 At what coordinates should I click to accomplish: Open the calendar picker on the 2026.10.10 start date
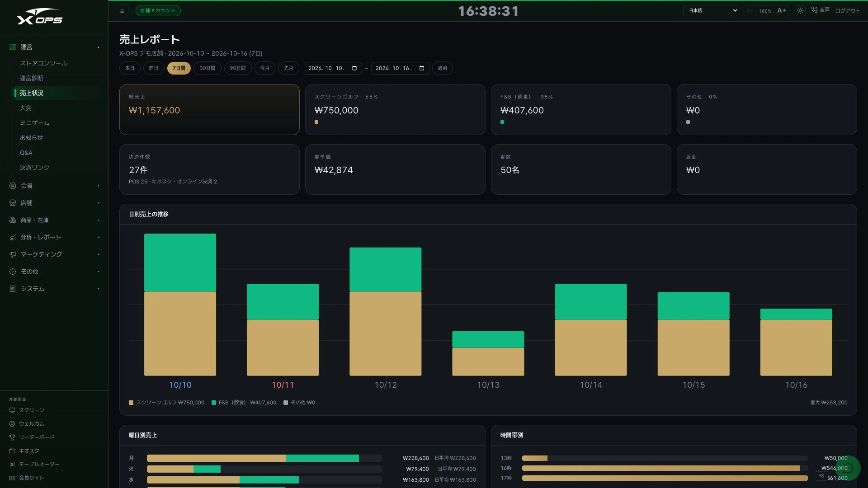point(354,68)
